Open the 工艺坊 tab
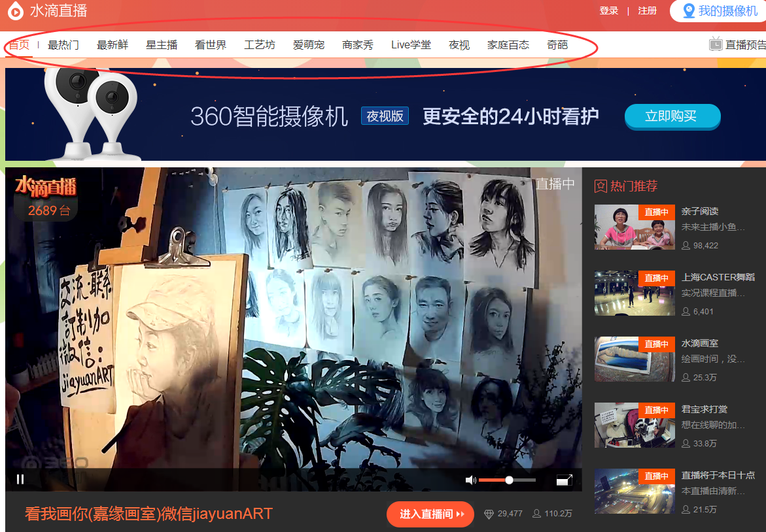 pyautogui.click(x=260, y=45)
